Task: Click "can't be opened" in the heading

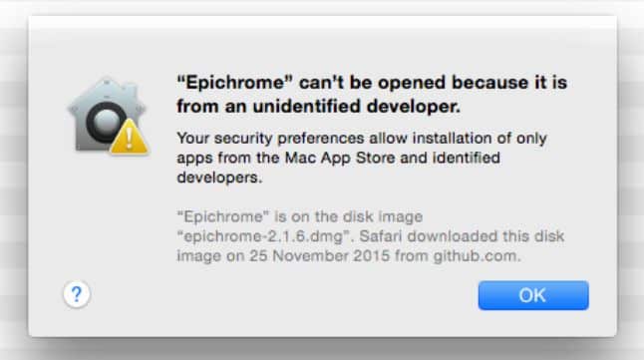Action: [372, 83]
